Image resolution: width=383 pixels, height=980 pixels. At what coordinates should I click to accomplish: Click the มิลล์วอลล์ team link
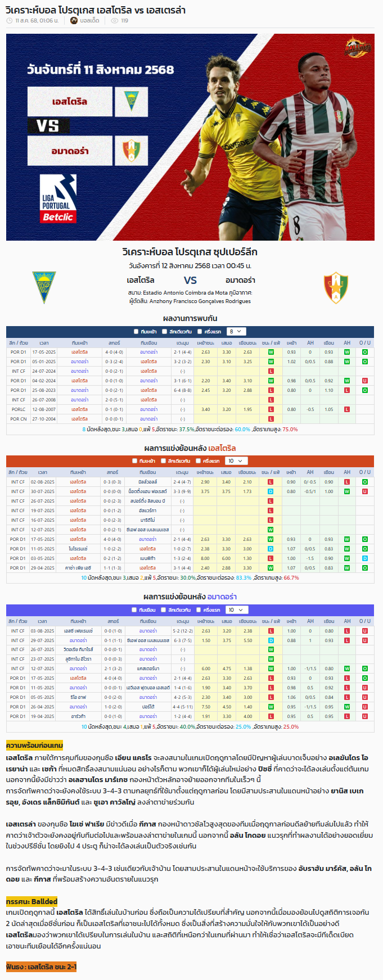[x=148, y=482]
